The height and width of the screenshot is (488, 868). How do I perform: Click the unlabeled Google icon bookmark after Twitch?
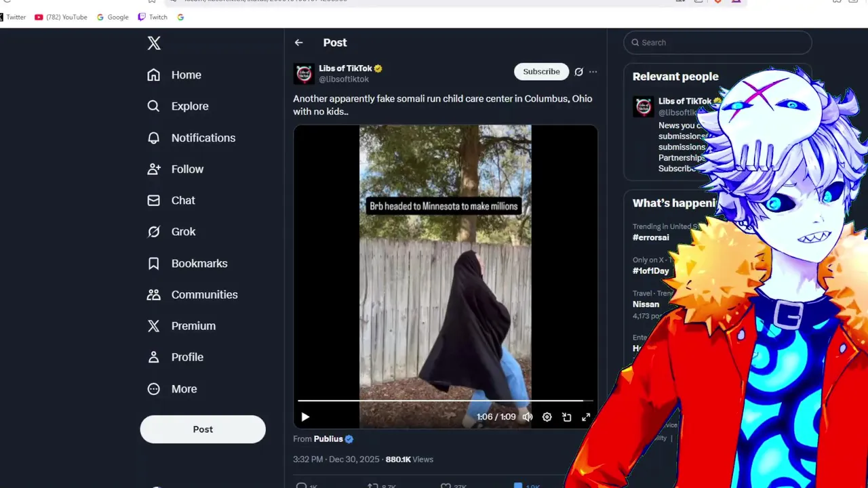click(x=180, y=18)
